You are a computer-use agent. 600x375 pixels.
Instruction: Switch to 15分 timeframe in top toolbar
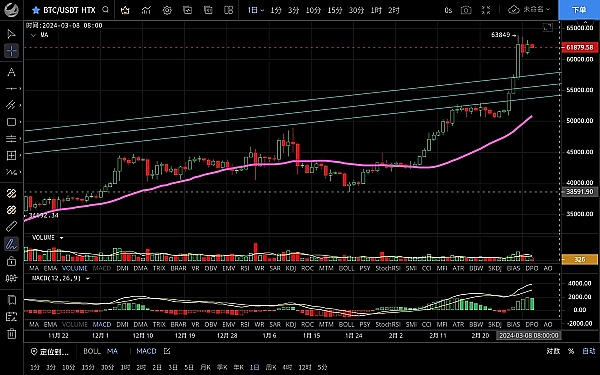334,10
